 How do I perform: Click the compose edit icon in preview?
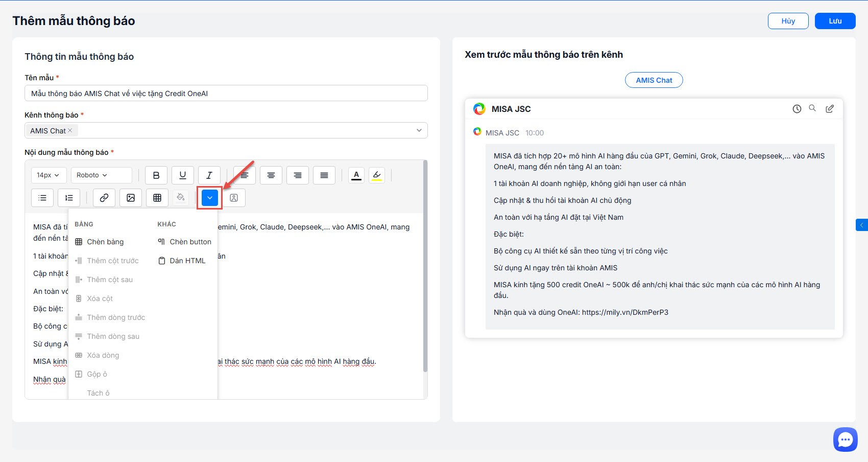[830, 109]
